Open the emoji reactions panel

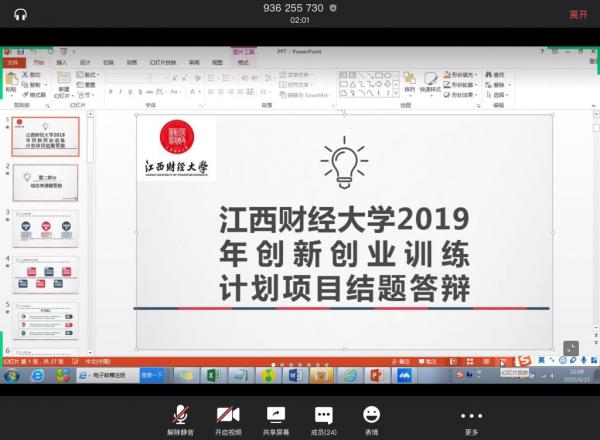pyautogui.click(x=372, y=420)
